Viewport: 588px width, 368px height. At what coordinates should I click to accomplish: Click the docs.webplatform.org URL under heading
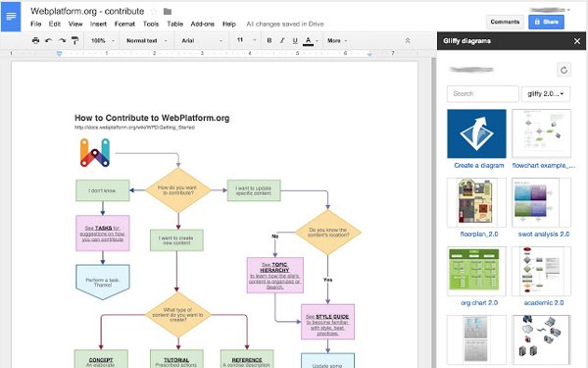(134, 128)
